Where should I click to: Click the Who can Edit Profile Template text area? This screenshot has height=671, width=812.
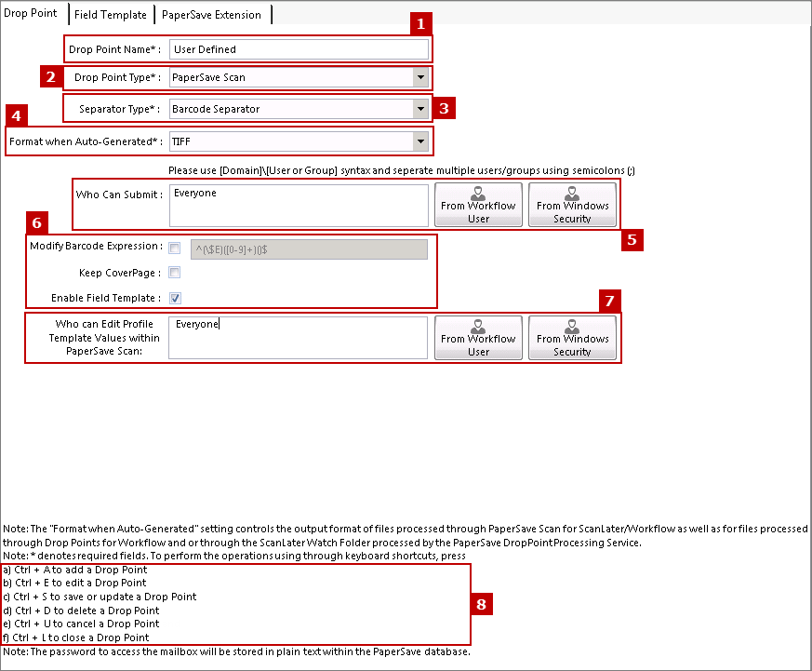coord(299,338)
